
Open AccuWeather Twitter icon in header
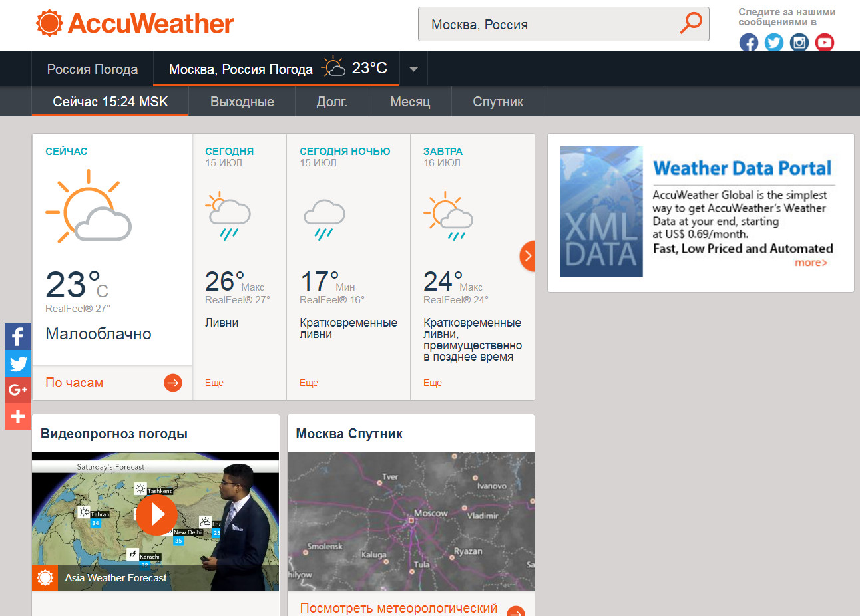774,43
